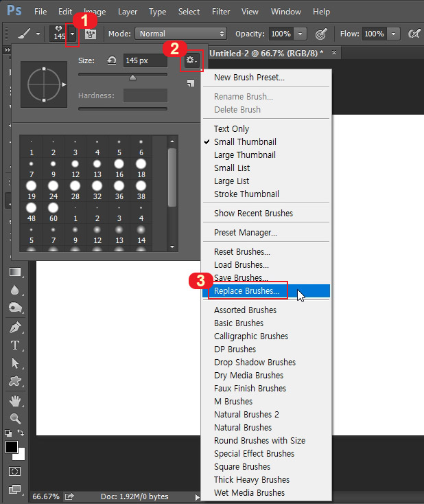
Task: Click the Flow 100% input field
Action: [374, 34]
